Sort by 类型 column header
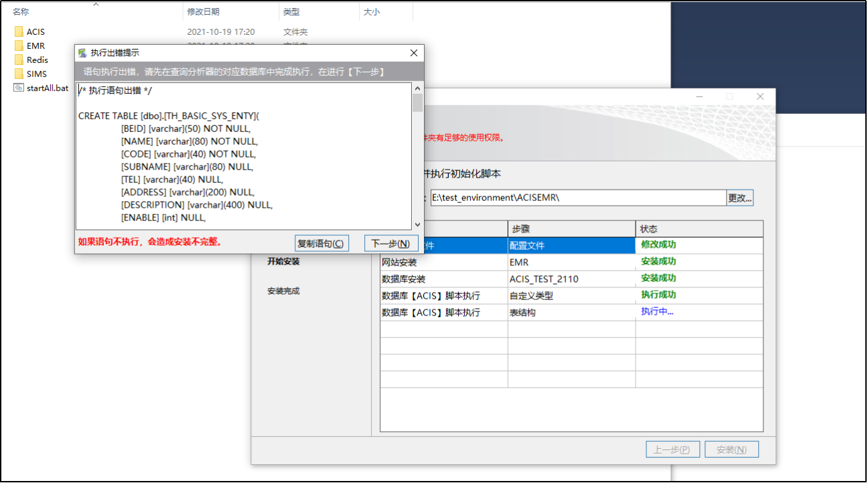Image resolution: width=868 pixels, height=483 pixels. tap(291, 12)
